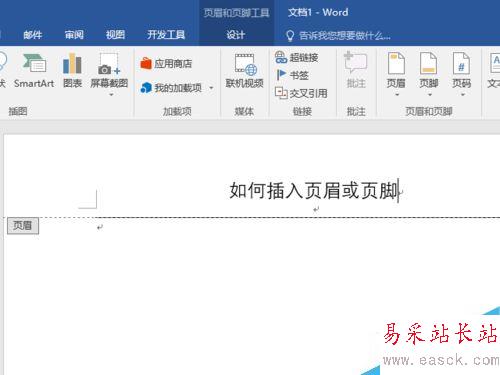Click the Header (页眉) ribbon button

[396, 71]
